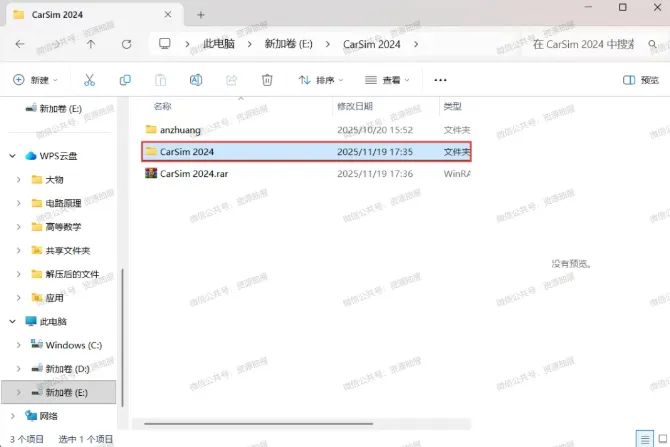Image resolution: width=670 pixels, height=447 pixels.
Task: Expand chevron after CarSim 2024 breadcrumb
Action: click(416, 44)
